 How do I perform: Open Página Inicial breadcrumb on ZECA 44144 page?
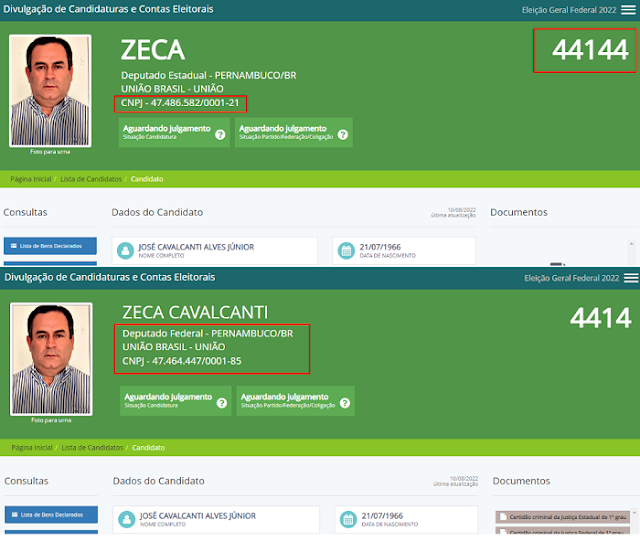[31, 179]
